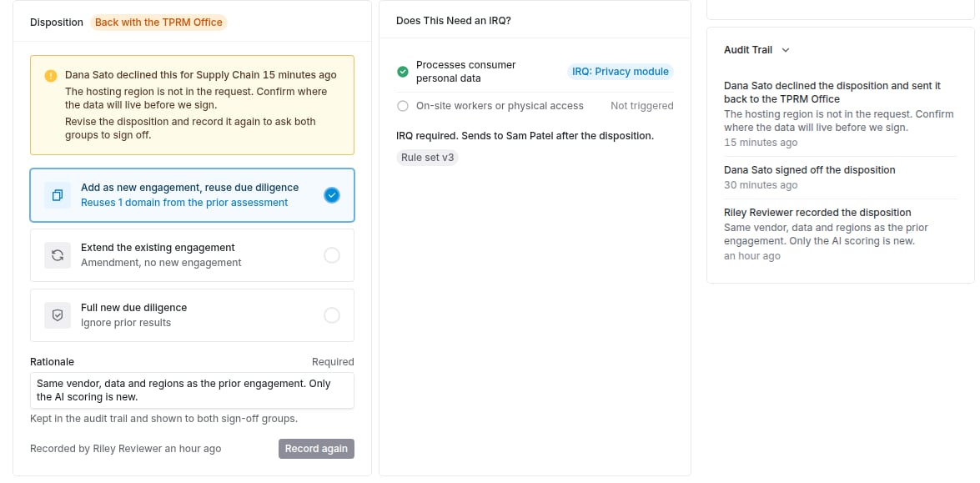The height and width of the screenshot is (483, 980).
Task: Click the green check icon for consumer personal data
Action: point(403,72)
